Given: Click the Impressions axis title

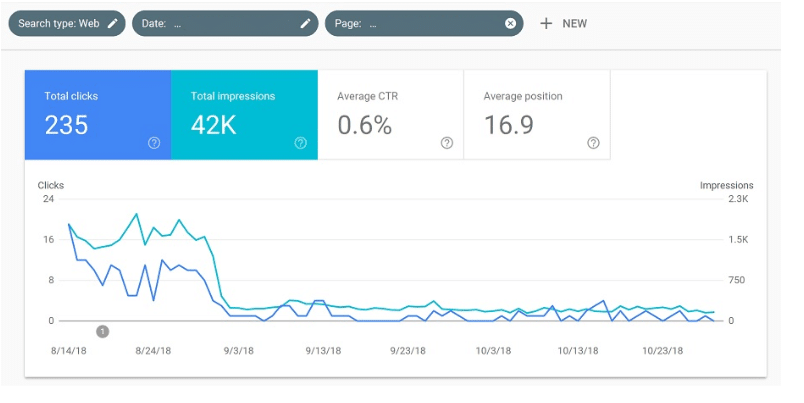Looking at the screenshot, I should pyautogui.click(x=727, y=186).
